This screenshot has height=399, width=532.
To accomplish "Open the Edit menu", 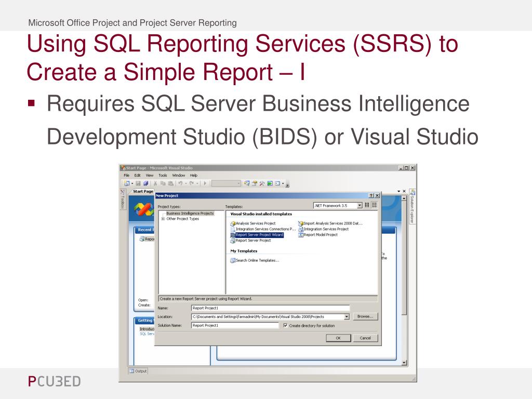I will (137, 176).
